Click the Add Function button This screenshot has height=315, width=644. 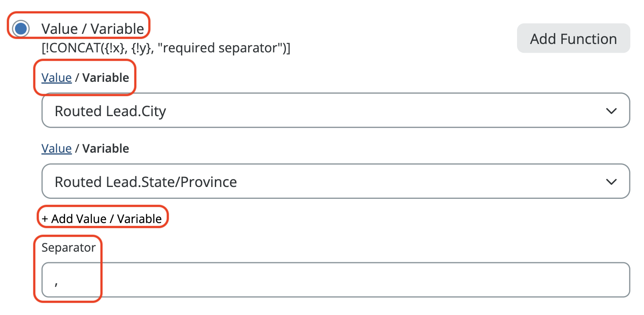[573, 39]
